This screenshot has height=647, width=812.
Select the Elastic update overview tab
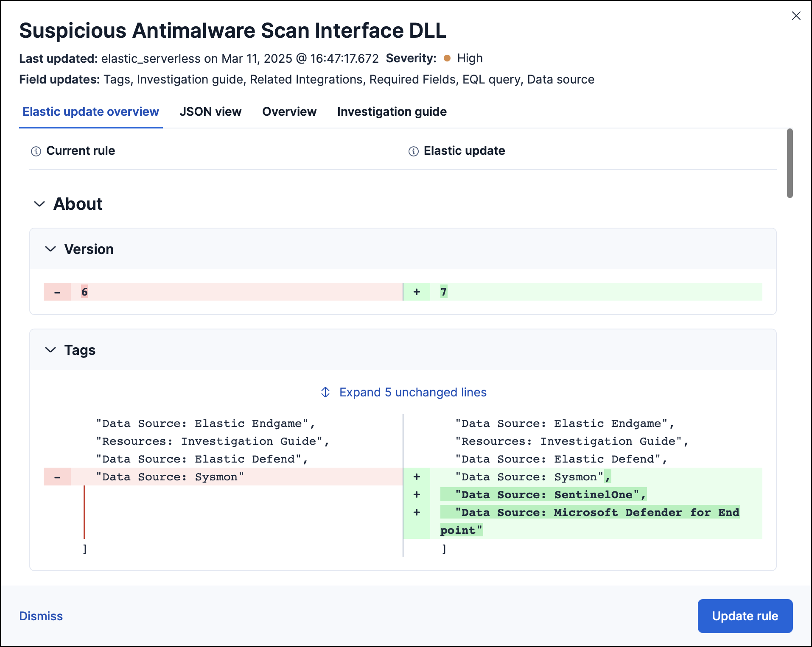pyautogui.click(x=91, y=112)
